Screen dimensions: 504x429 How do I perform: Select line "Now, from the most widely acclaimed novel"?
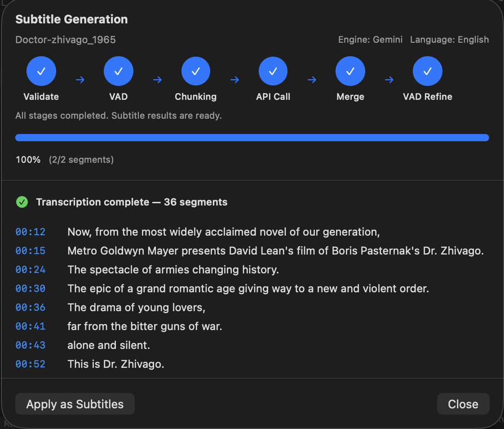pos(224,232)
